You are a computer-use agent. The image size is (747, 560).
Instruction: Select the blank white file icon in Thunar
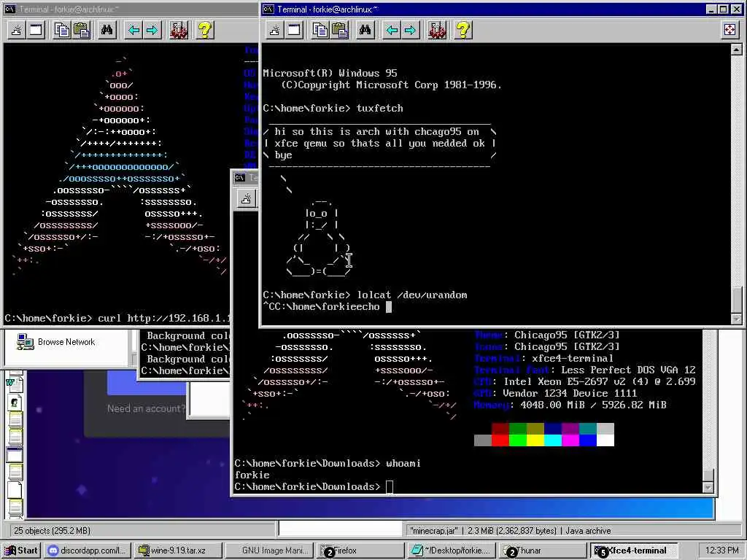point(15,489)
